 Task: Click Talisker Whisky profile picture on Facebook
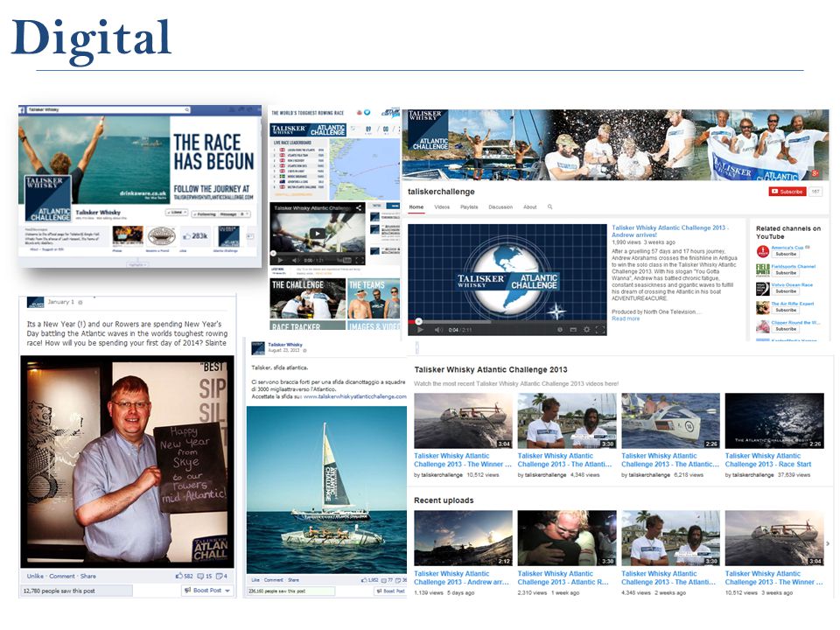(x=48, y=199)
